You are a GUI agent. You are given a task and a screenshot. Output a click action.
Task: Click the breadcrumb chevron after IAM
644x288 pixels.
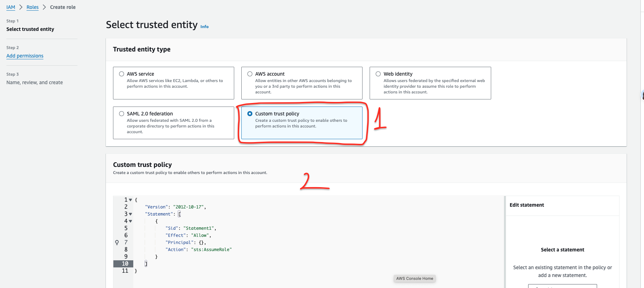click(21, 7)
